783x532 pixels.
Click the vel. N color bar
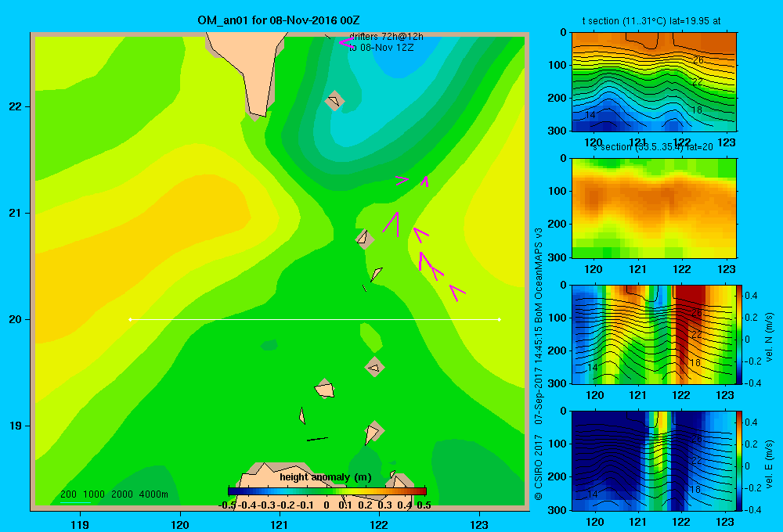point(740,334)
